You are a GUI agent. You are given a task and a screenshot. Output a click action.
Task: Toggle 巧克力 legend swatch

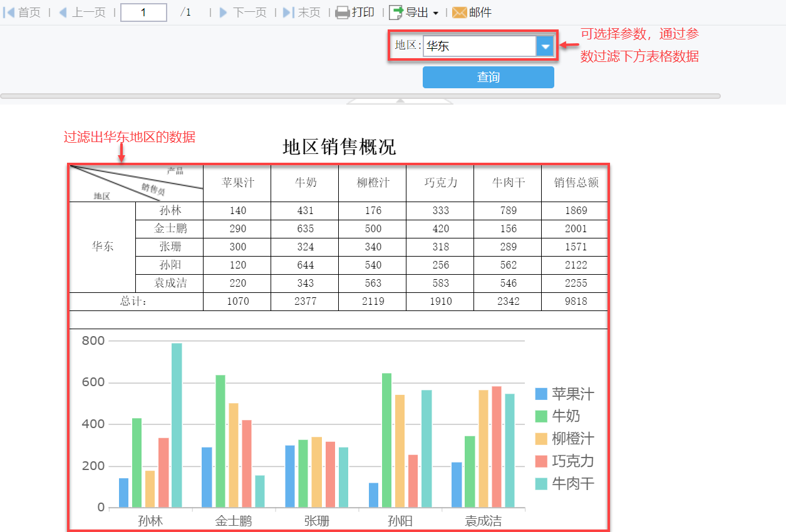[541, 461]
